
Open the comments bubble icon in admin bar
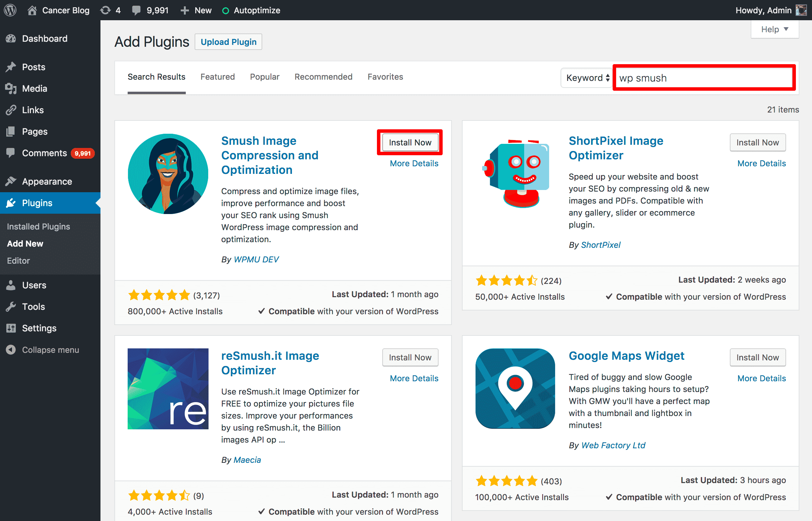point(136,10)
